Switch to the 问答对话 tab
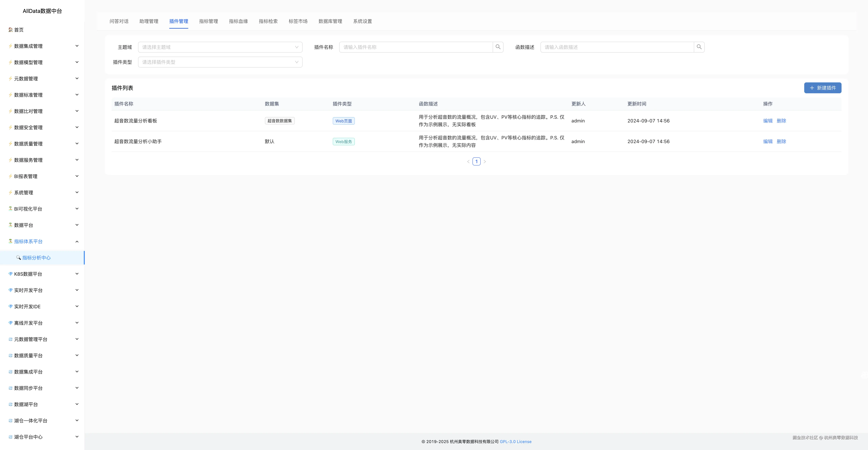 point(119,21)
